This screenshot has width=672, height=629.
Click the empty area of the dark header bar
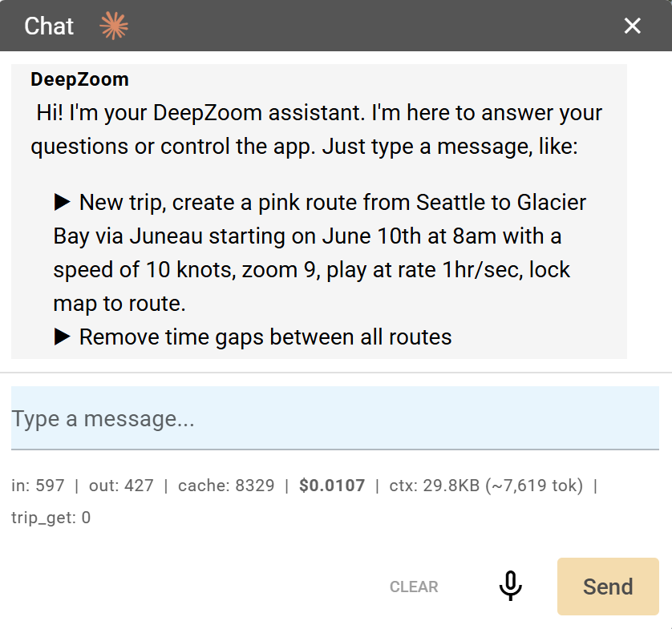369,26
